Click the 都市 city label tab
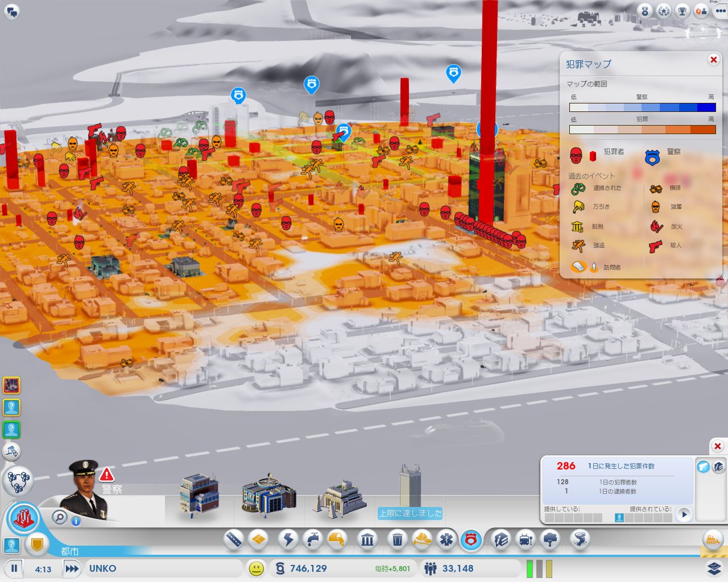 pyautogui.click(x=70, y=551)
